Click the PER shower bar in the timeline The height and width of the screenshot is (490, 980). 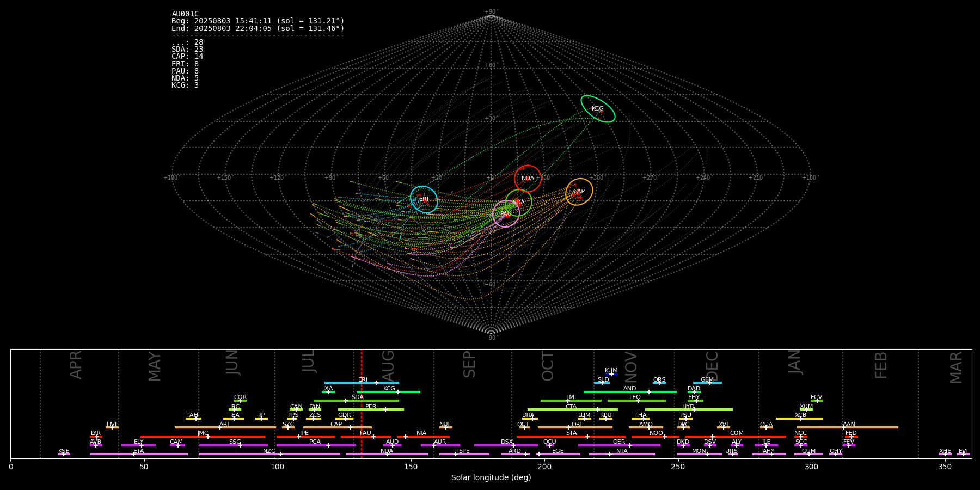click(x=371, y=409)
